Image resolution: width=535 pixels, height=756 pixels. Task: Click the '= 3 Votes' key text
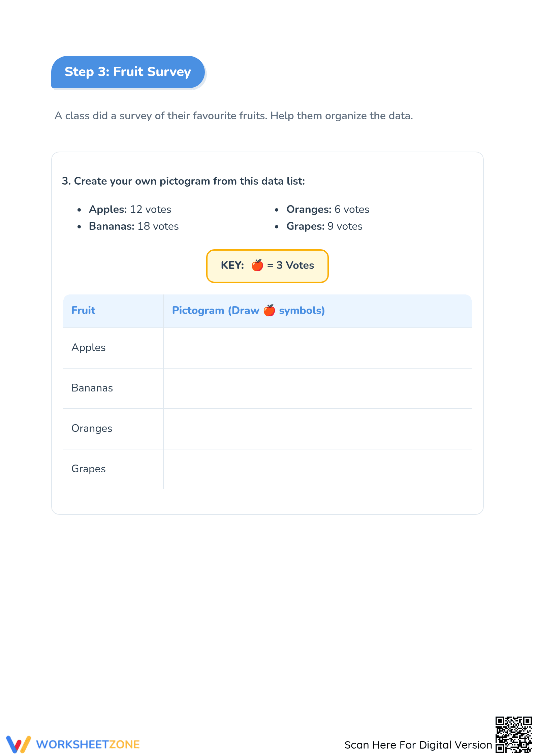tap(290, 265)
